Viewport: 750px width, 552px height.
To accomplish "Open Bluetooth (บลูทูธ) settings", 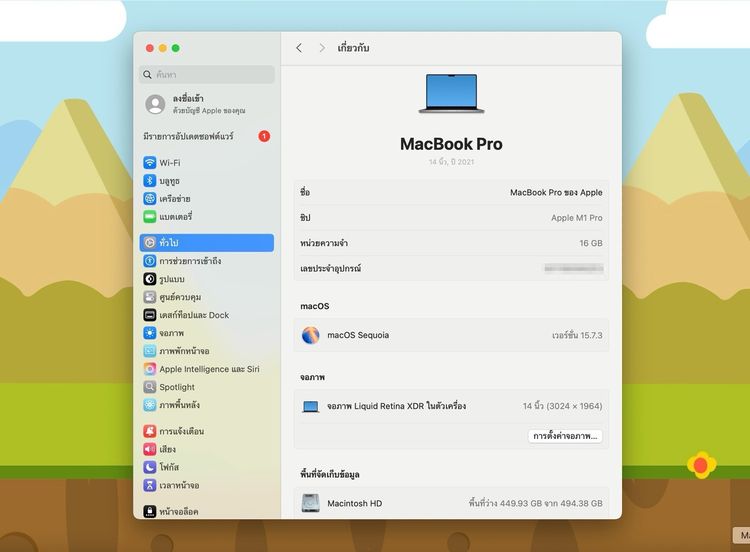I will (169, 181).
